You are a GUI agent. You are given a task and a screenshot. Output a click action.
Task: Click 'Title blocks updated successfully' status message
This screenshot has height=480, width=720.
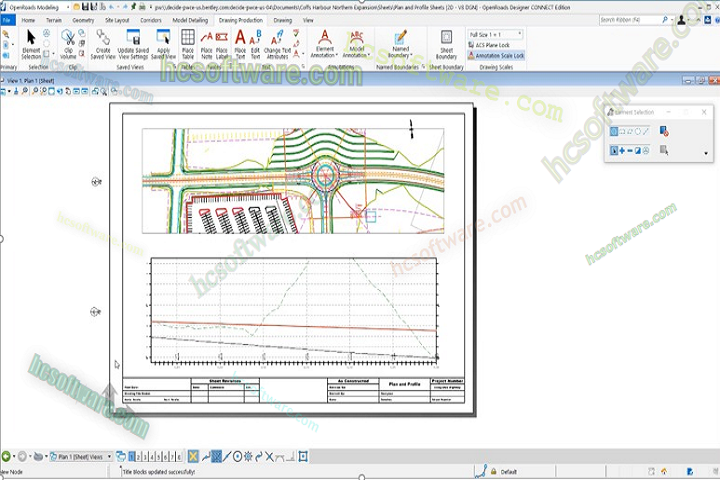click(x=159, y=471)
